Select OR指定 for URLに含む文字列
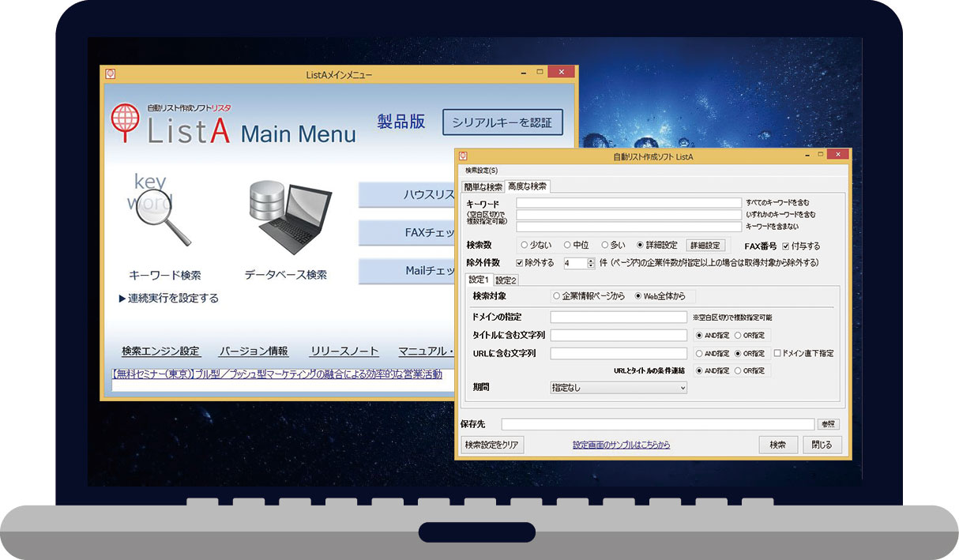 point(739,353)
